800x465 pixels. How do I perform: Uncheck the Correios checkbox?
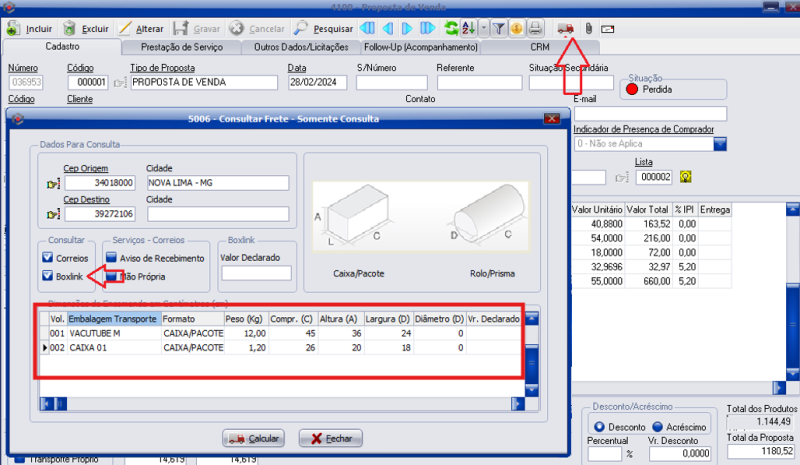[47, 259]
